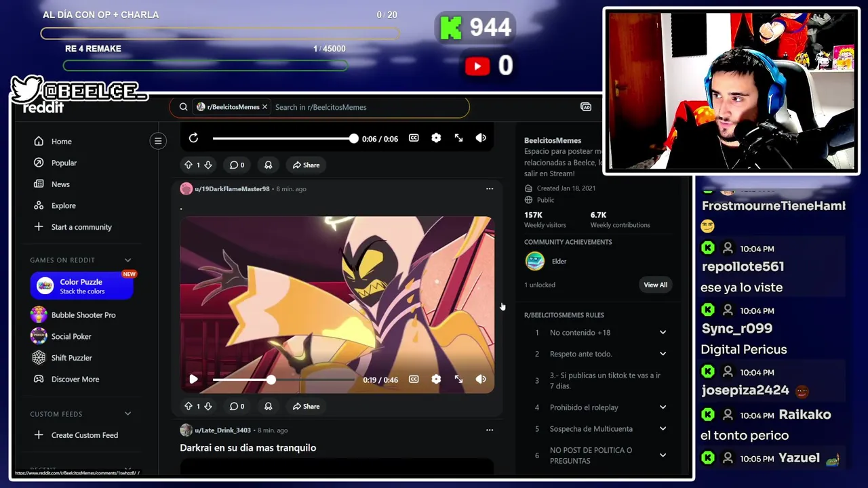Open comments on the first post
Image resolution: width=868 pixels, height=488 pixels.
click(x=237, y=165)
